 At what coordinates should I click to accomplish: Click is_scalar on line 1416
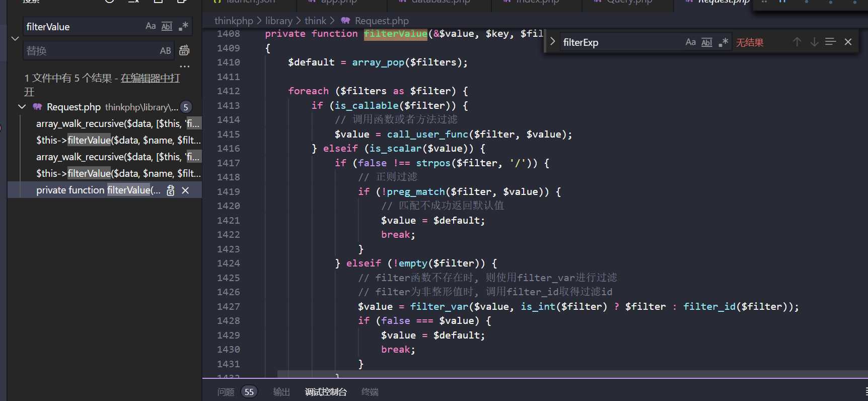pyautogui.click(x=396, y=149)
